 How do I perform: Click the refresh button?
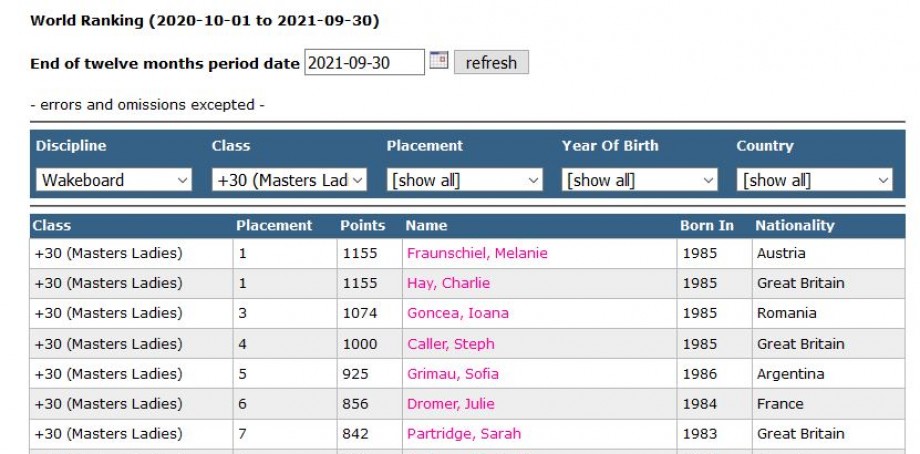[x=491, y=62]
